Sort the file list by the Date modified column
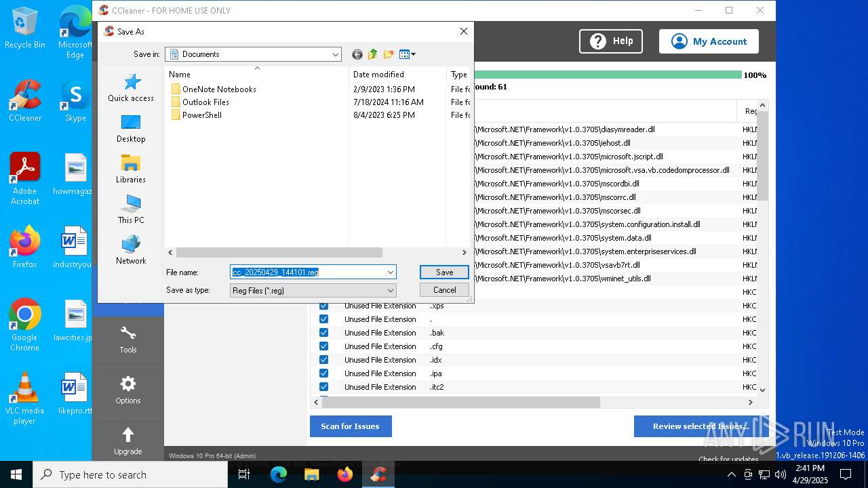Screen dimensions: 868x488 tap(397, 75)
